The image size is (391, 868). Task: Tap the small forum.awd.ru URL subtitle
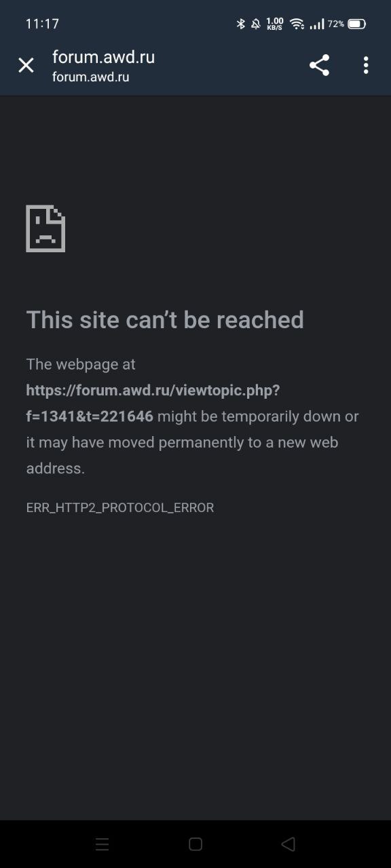tap(90, 77)
